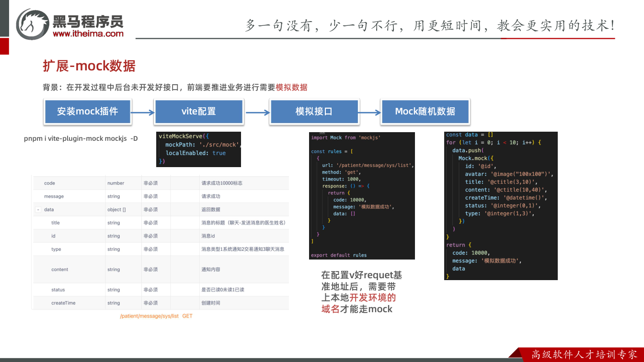Image resolution: width=644 pixels, height=362 pixels.
Task: Click the 背景 description line
Action: pos(175,87)
